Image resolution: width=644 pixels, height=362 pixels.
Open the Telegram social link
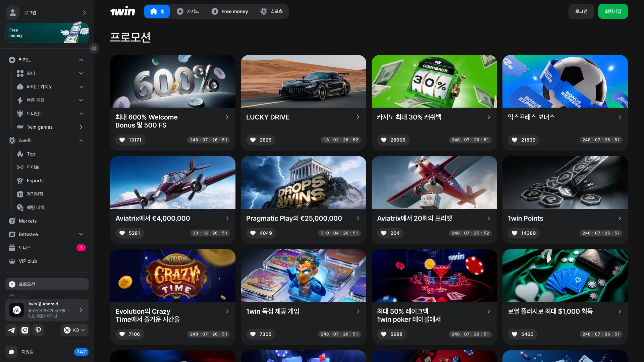[11, 330]
